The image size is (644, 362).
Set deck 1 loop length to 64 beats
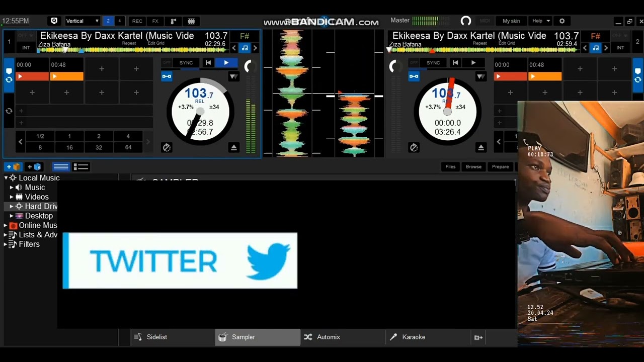point(128,147)
